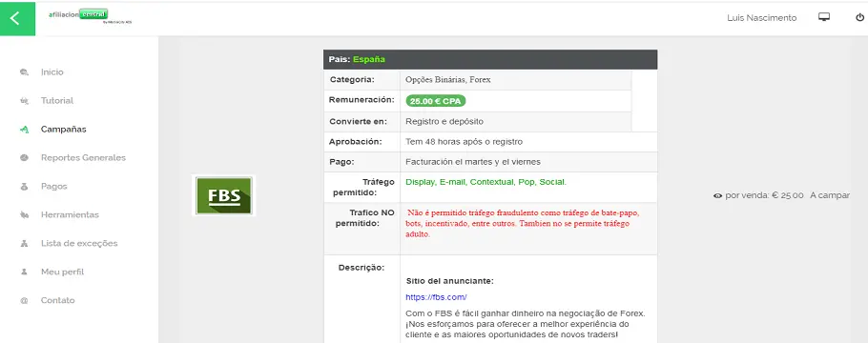Click the 'Categoria:' row label

click(x=352, y=80)
